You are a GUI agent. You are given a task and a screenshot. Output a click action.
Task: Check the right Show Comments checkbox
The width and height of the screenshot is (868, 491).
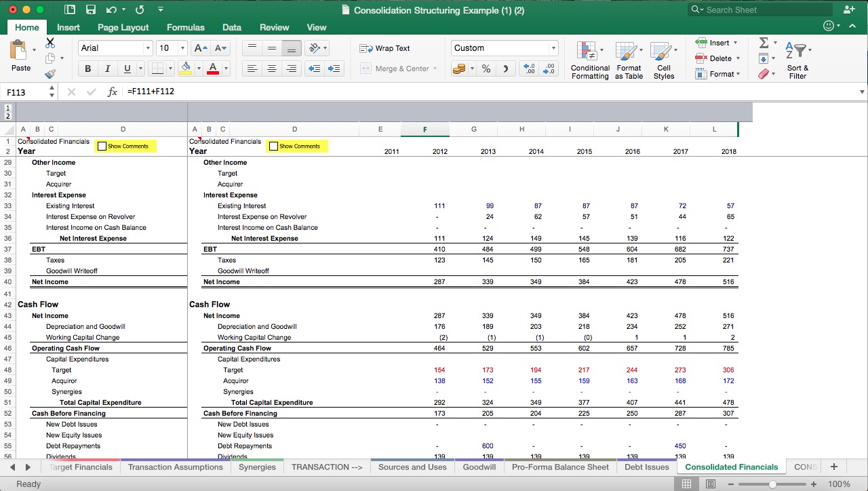click(275, 146)
